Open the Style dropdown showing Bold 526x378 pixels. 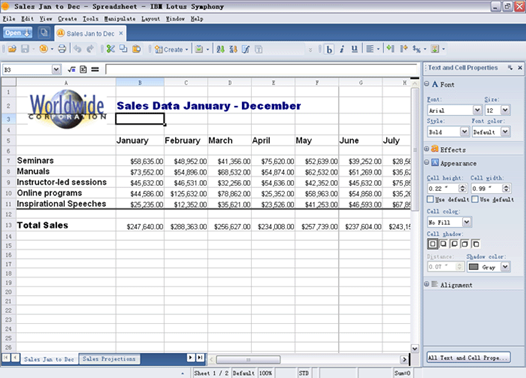[x=464, y=132]
